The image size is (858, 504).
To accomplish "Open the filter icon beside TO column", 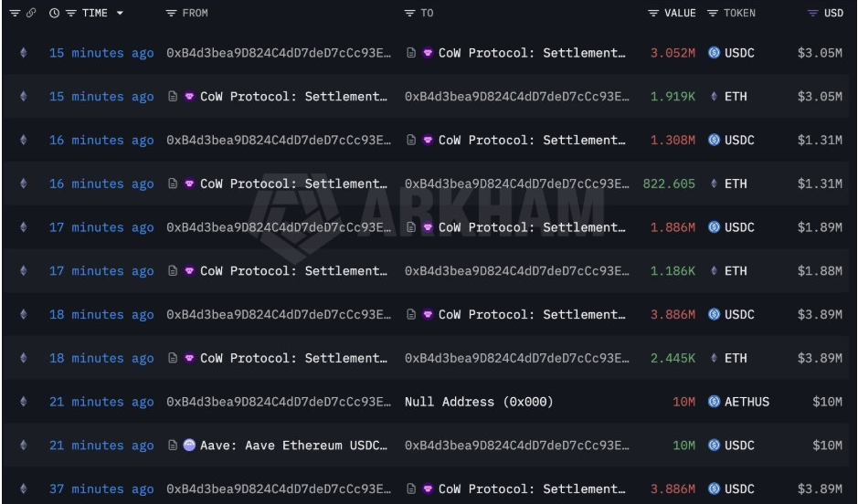I will [x=409, y=13].
